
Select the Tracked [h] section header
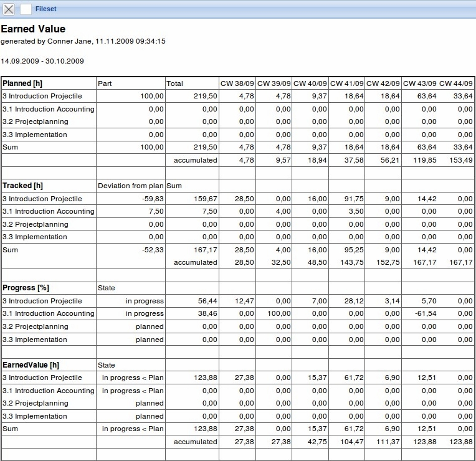tap(22, 186)
